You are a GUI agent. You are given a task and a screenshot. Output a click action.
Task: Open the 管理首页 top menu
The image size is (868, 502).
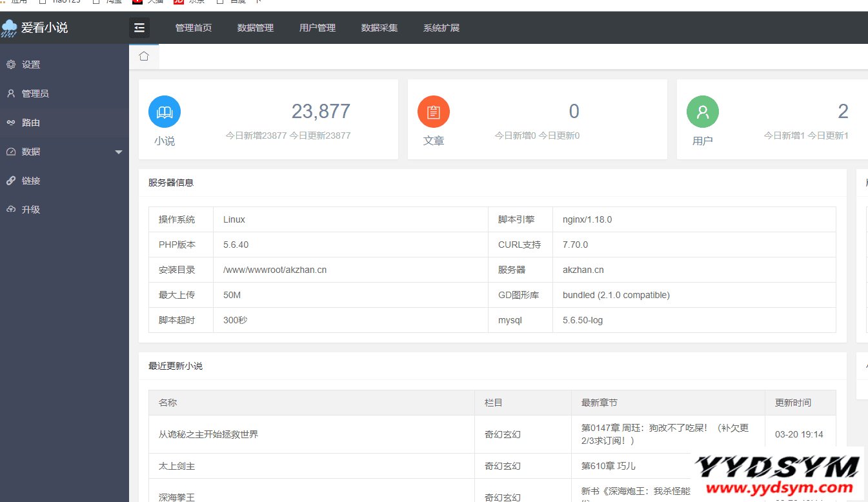click(194, 28)
